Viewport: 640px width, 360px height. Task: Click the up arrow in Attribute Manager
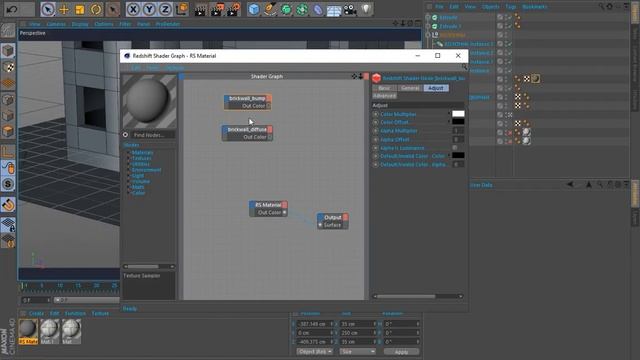589,184
